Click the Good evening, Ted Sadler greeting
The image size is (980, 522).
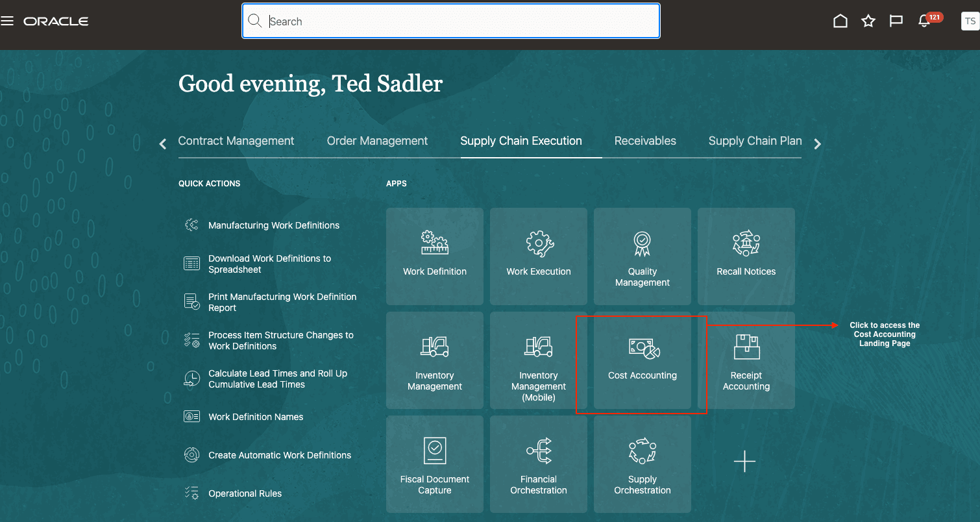[310, 84]
